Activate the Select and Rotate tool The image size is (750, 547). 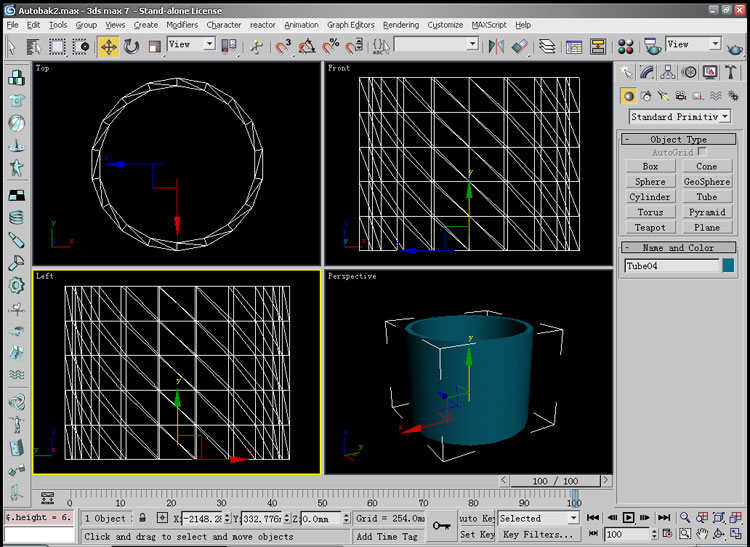[x=131, y=46]
